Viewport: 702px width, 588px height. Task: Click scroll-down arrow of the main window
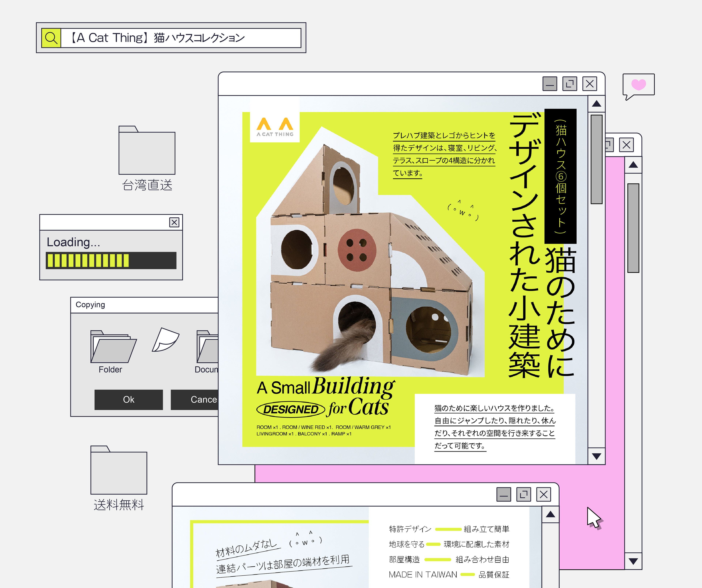click(596, 456)
